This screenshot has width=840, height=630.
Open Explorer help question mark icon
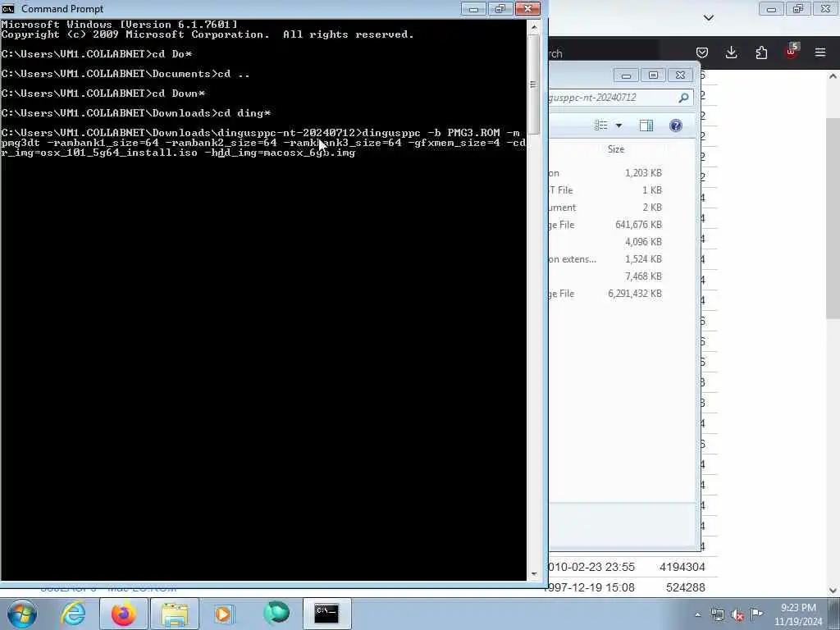point(676,126)
